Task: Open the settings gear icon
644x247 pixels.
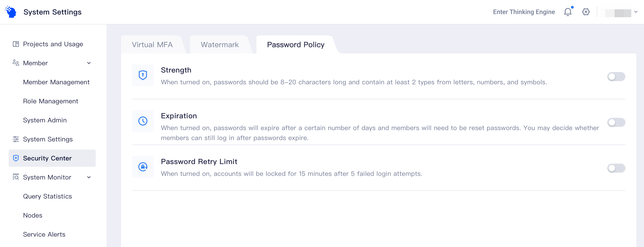Action: point(586,12)
